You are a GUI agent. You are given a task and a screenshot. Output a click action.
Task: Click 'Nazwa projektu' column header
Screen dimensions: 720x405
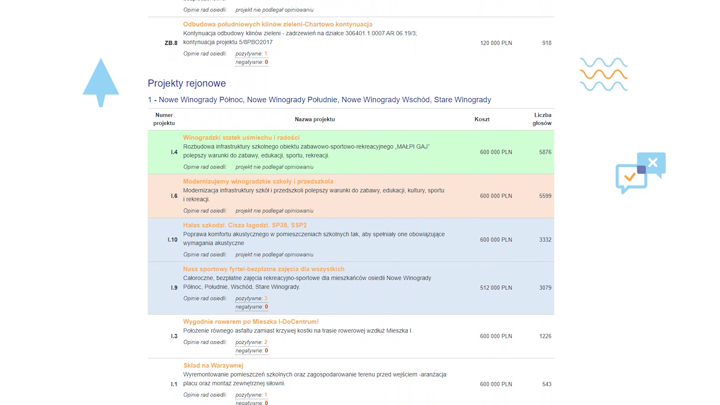coord(315,119)
